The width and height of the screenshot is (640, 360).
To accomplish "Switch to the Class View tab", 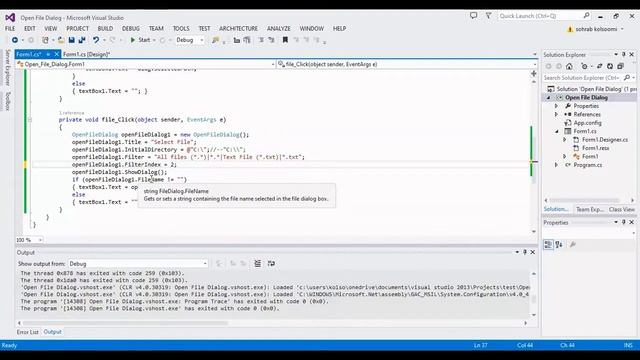I will point(621,209).
